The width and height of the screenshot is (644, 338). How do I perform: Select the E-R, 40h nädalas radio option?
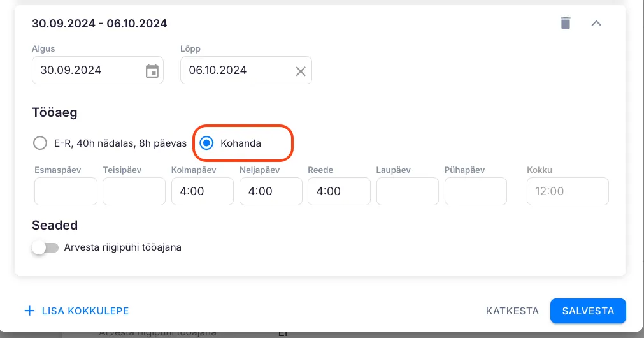40,143
